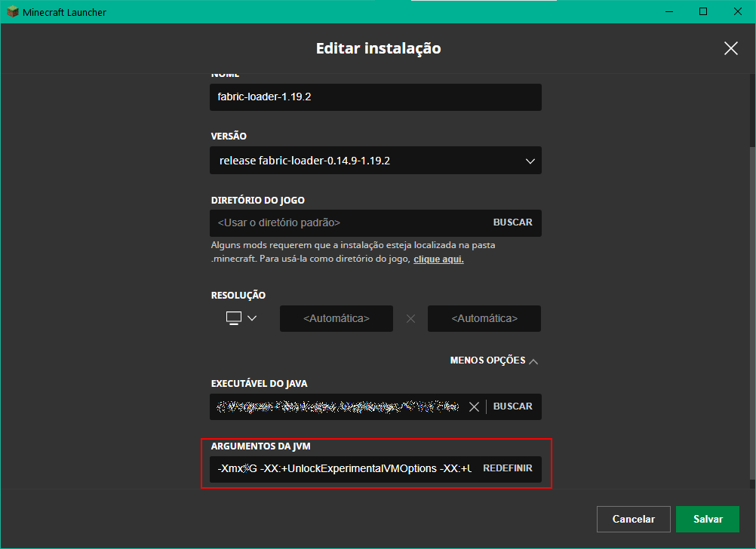Click Buscar for Executável do Java
This screenshot has height=549, width=756.
[x=512, y=406]
